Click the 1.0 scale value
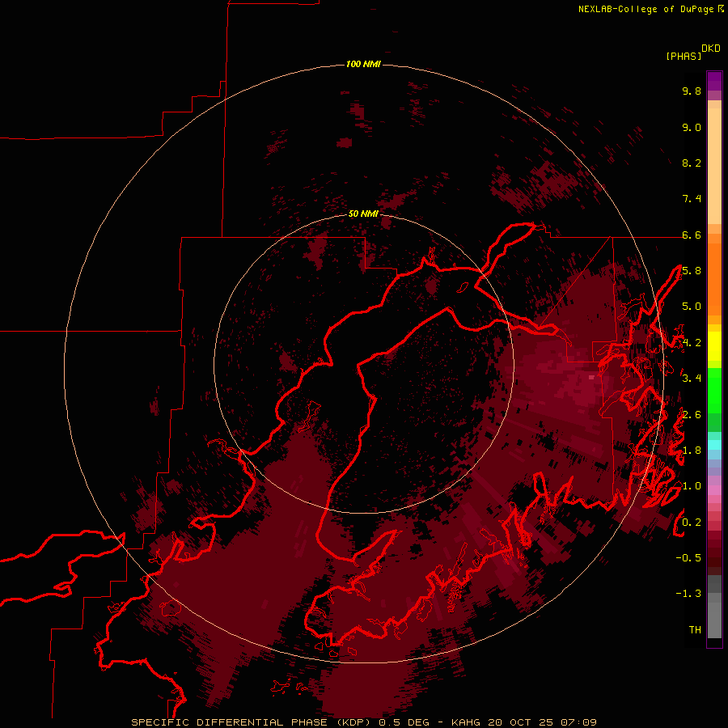728x728 pixels. 692,486
